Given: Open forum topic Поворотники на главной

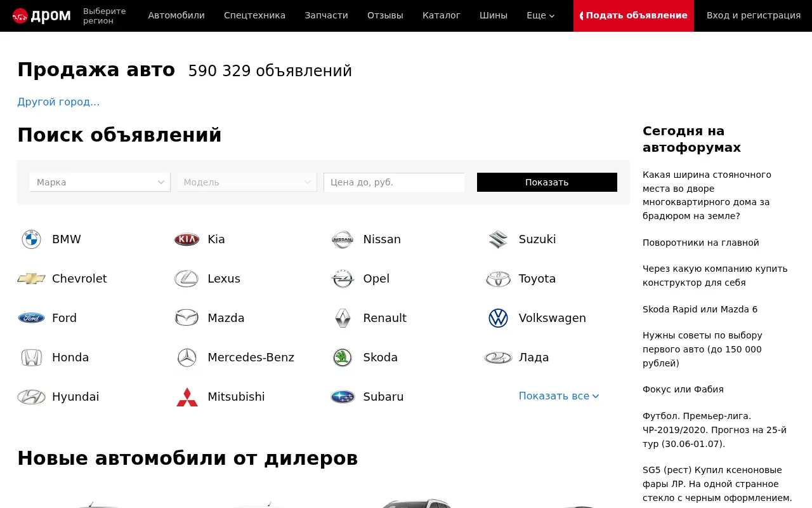Looking at the screenshot, I should point(701,243).
